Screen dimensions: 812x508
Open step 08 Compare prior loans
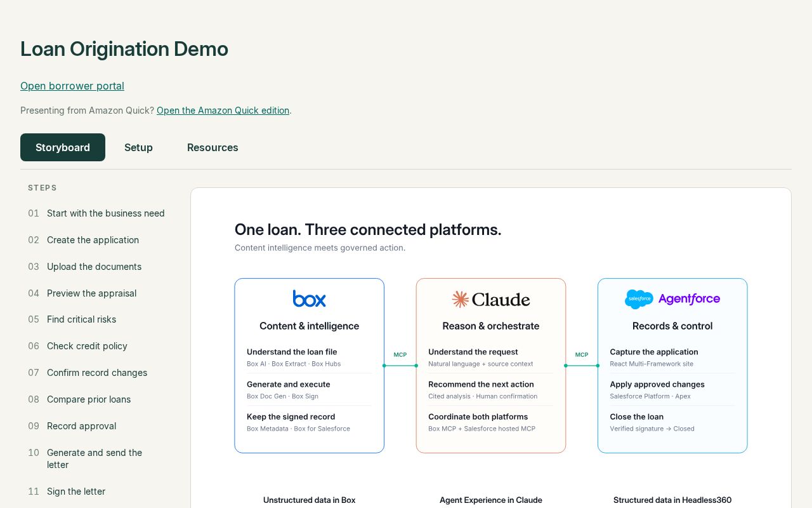(x=96, y=399)
